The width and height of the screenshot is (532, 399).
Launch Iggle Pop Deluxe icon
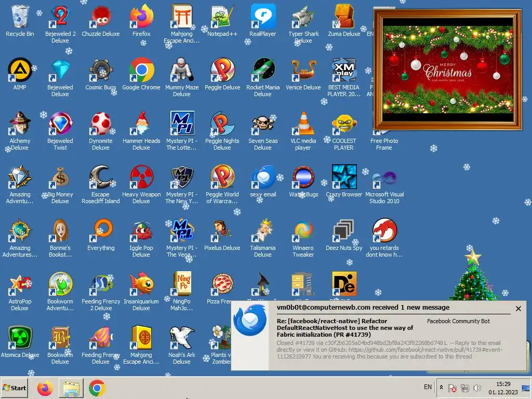click(141, 230)
